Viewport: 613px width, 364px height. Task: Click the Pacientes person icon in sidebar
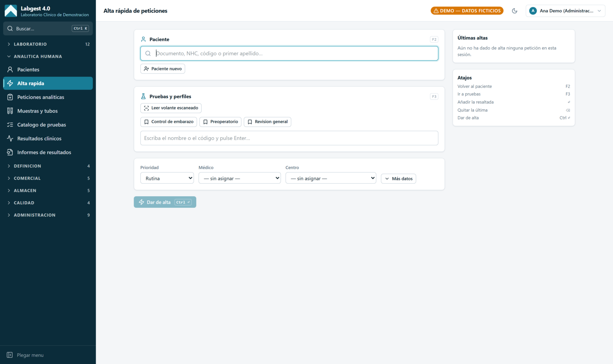click(10, 69)
